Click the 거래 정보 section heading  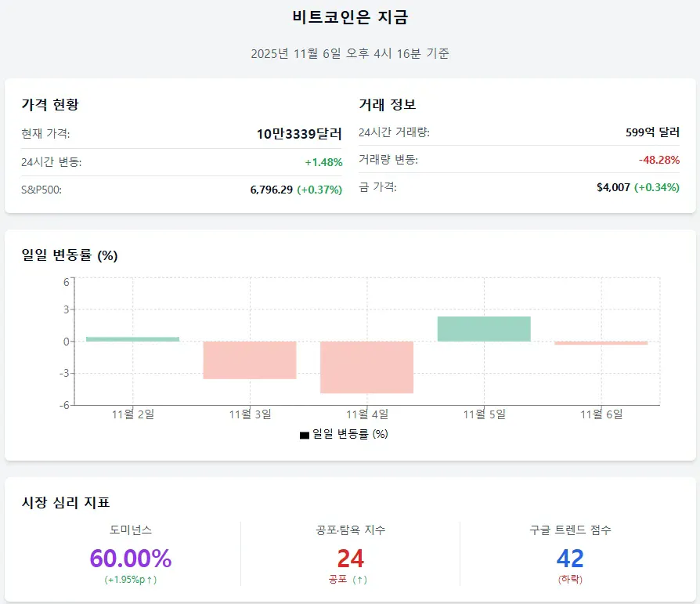[387, 104]
